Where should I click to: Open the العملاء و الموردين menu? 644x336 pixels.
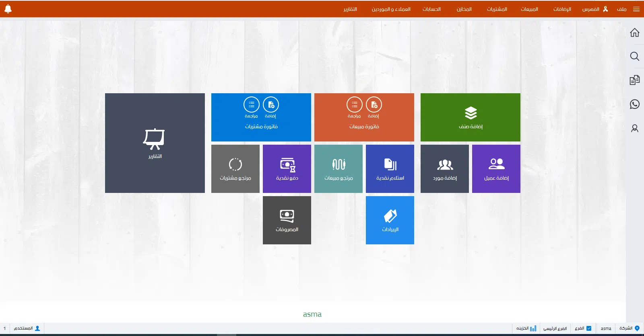click(391, 9)
